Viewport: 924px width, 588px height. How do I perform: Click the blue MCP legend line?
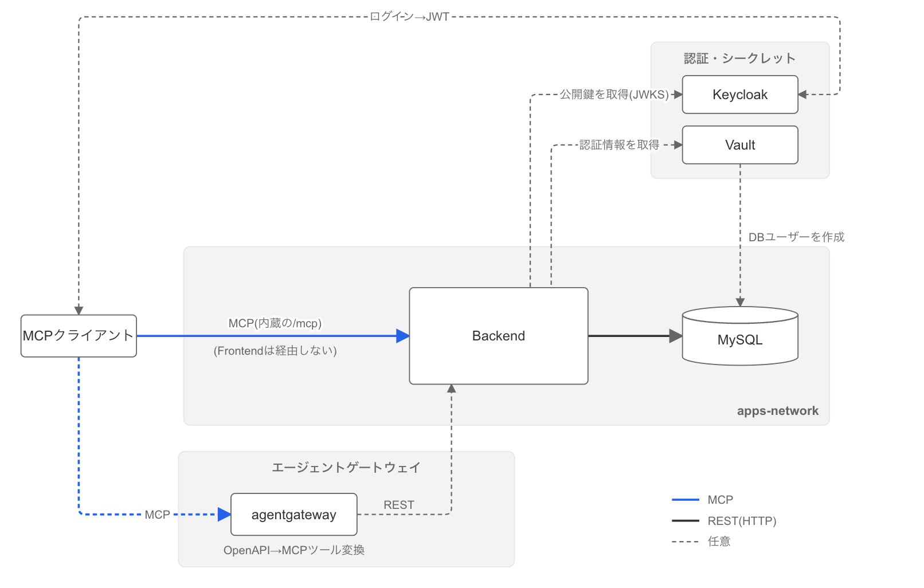click(686, 500)
